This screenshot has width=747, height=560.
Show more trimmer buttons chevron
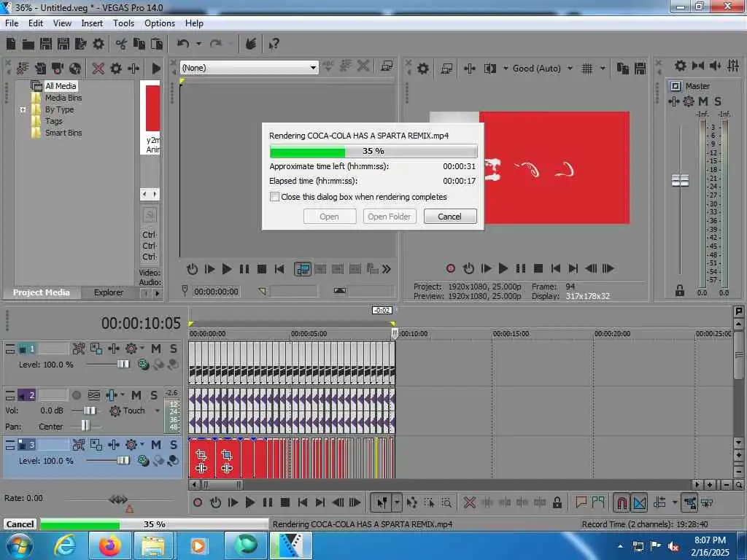point(387,270)
